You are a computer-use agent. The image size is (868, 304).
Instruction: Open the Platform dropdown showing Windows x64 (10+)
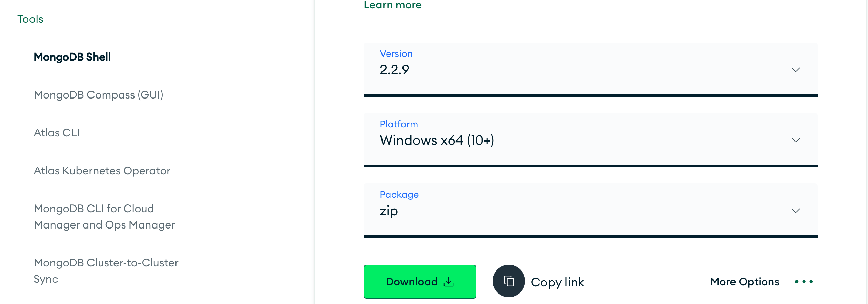tap(590, 140)
